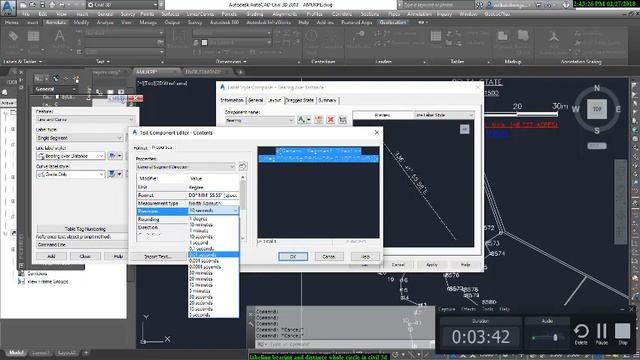Open the Precision value dropdown
This screenshot has width=640, height=360.
236,211
